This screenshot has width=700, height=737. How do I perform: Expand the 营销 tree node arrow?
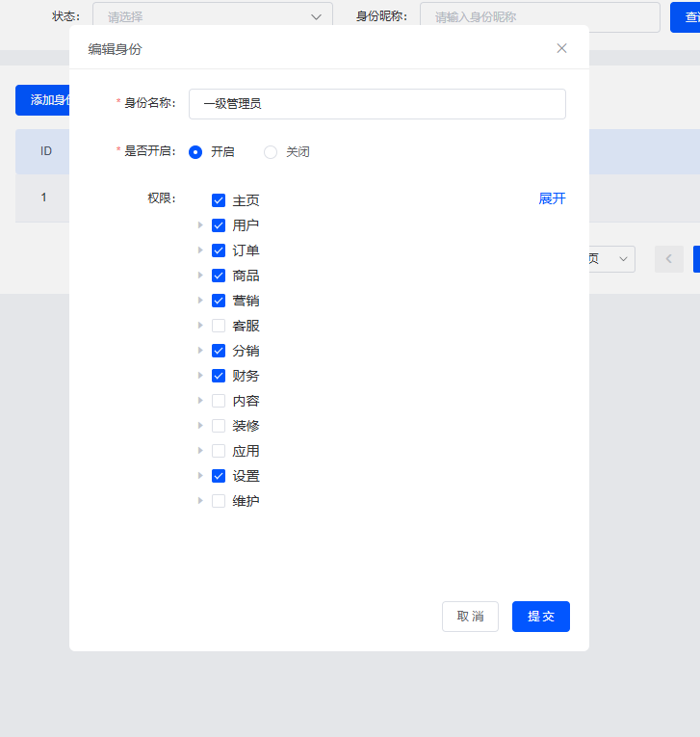point(200,301)
